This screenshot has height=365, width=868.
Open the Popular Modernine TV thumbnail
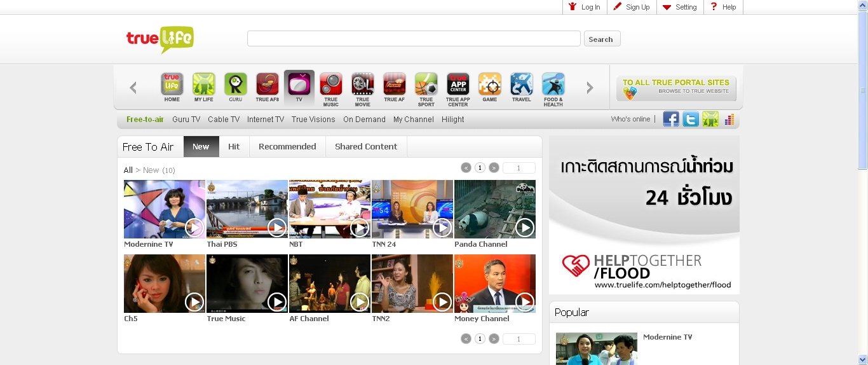(x=597, y=348)
